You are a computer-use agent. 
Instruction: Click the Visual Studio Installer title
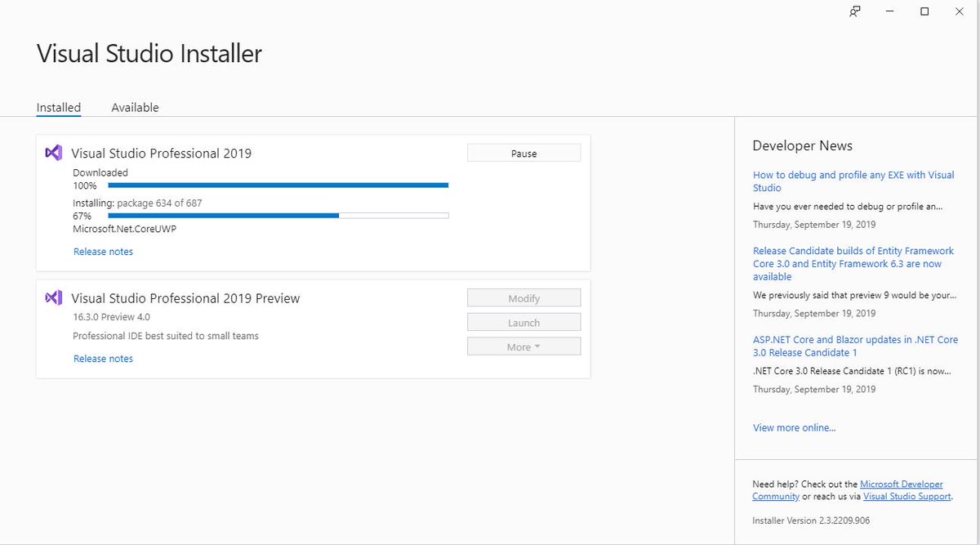click(x=149, y=54)
